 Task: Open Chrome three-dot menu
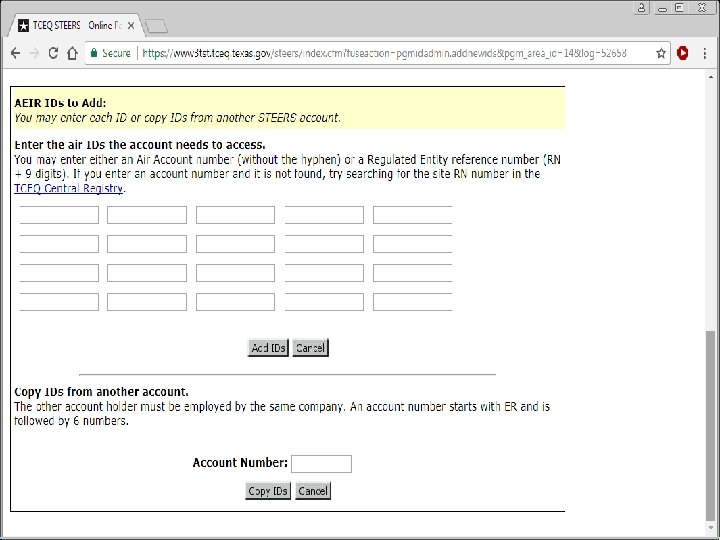click(x=705, y=53)
